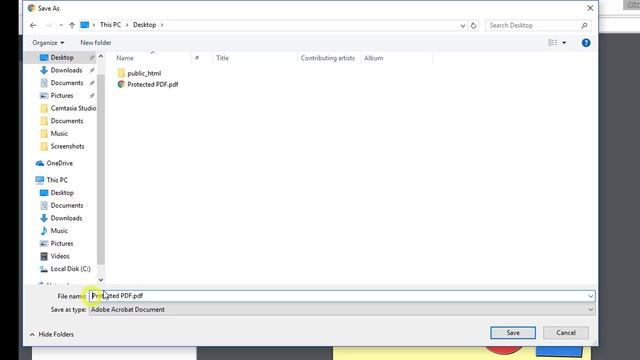Refresh the Desktop folder listing
The width and height of the screenshot is (640, 360).
(x=473, y=25)
